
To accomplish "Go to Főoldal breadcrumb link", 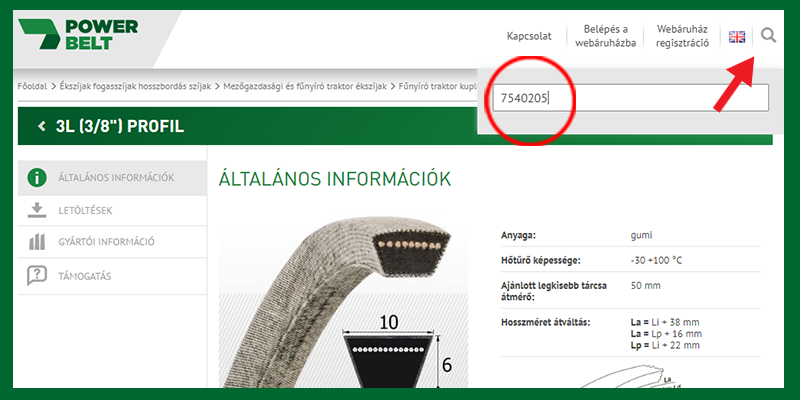I will pos(32,86).
